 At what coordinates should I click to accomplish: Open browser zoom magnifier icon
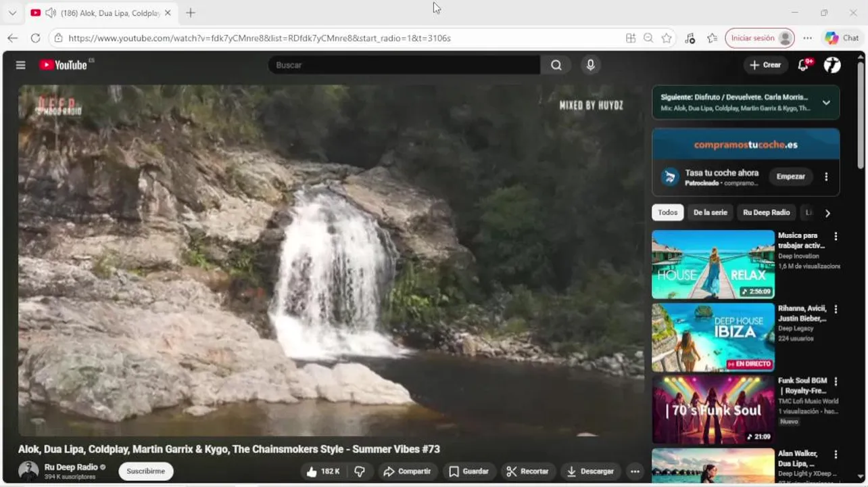coord(648,38)
